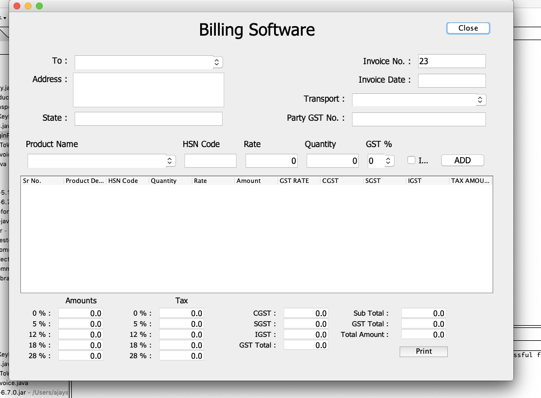Click the red window close button
Screen dimensions: 541x398
click(17, 6)
